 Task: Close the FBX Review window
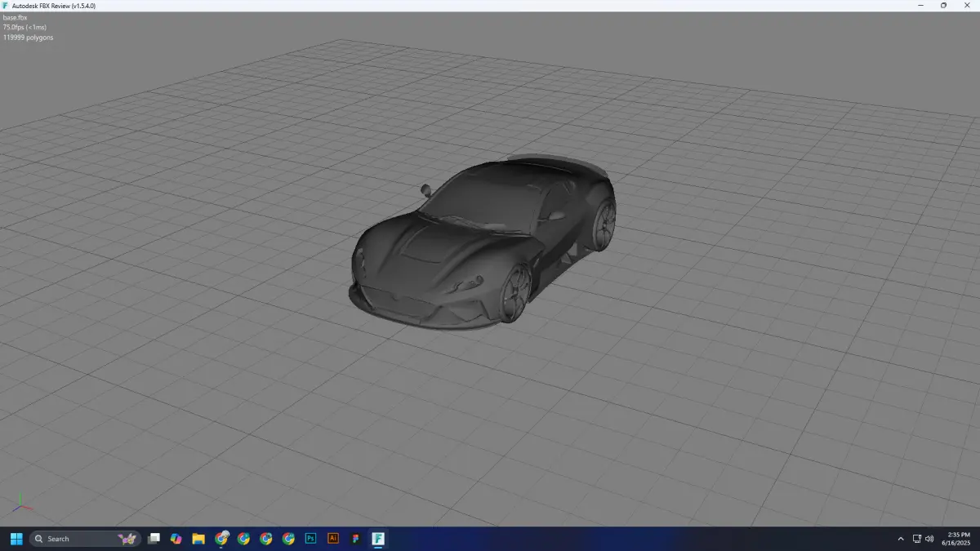(x=968, y=6)
